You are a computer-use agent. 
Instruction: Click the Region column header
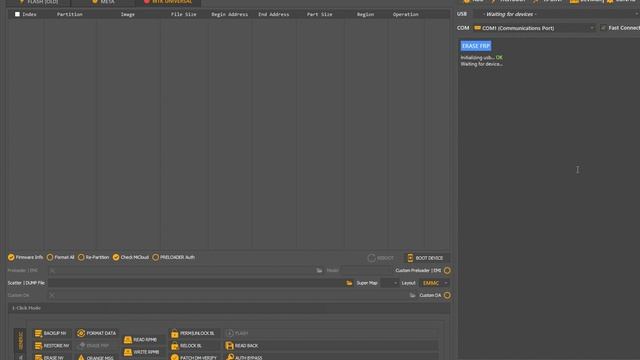click(x=365, y=14)
